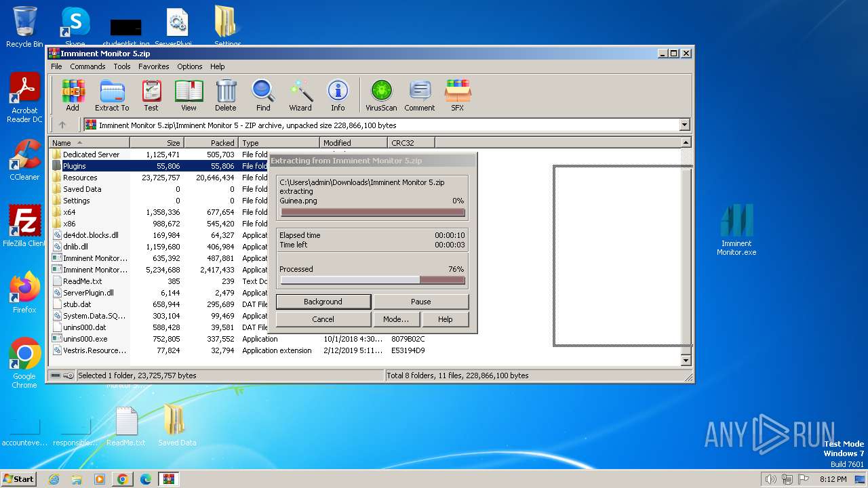
Task: Select ReadMe.txt in the archive list
Action: tap(82, 281)
